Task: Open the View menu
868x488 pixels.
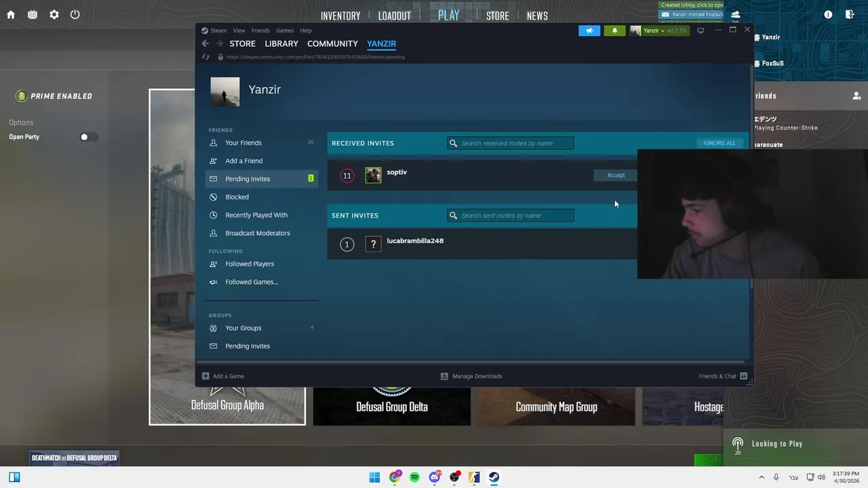Action: point(239,30)
